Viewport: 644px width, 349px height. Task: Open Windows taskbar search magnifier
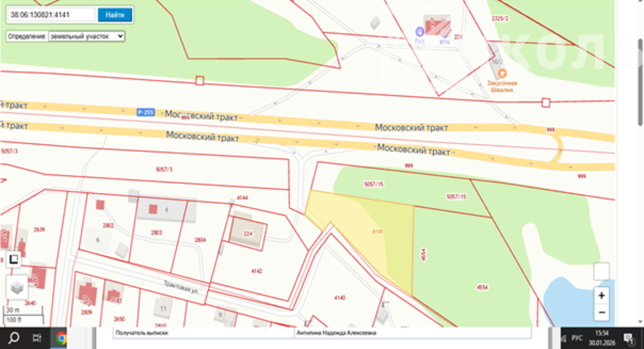[14, 338]
